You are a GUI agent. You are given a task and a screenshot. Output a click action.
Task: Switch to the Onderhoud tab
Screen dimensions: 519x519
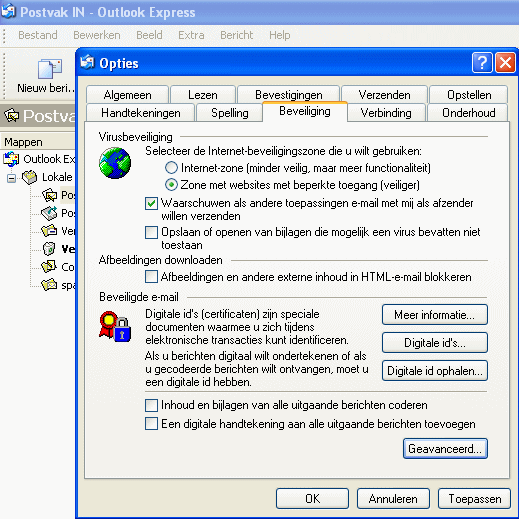[468, 113]
